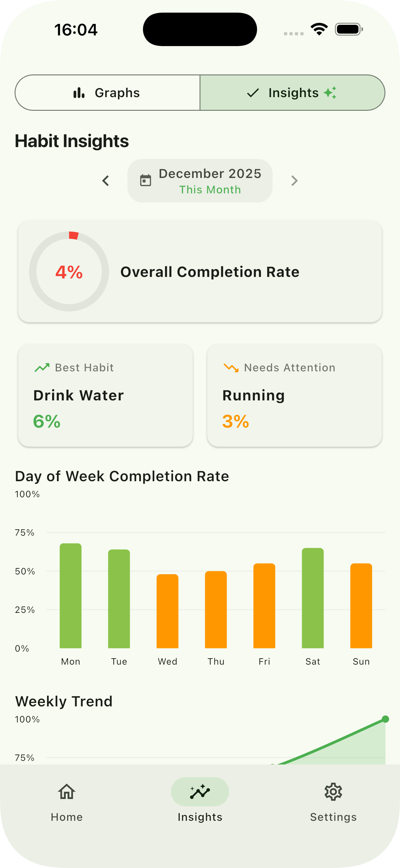The width and height of the screenshot is (400, 868).
Task: Open the Settings tab label
Action: 333,817
